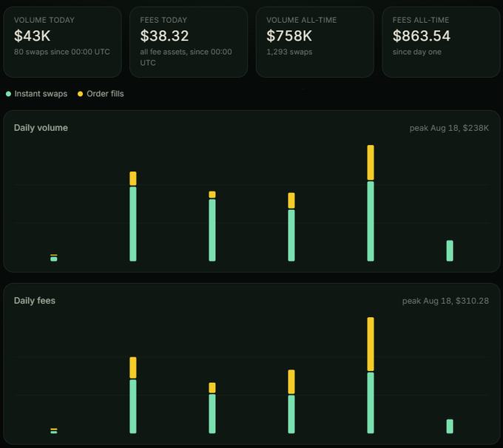Click the FEES TODAY card heading
Image resolution: width=503 pixels, height=448 pixels.
point(163,20)
